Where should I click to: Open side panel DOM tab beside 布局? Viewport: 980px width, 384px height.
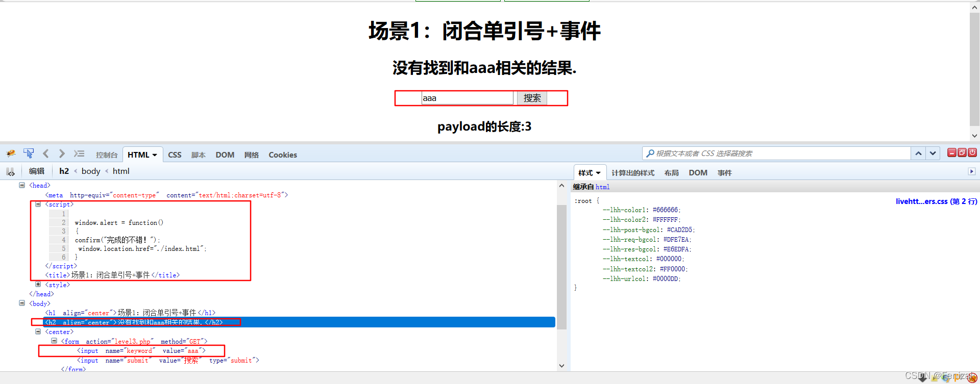tap(698, 173)
